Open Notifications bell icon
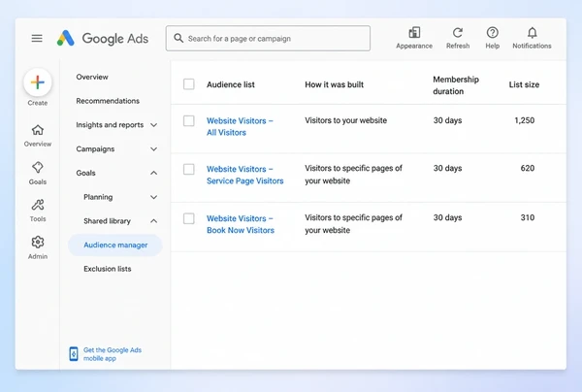The height and width of the screenshot is (392, 582). click(533, 33)
